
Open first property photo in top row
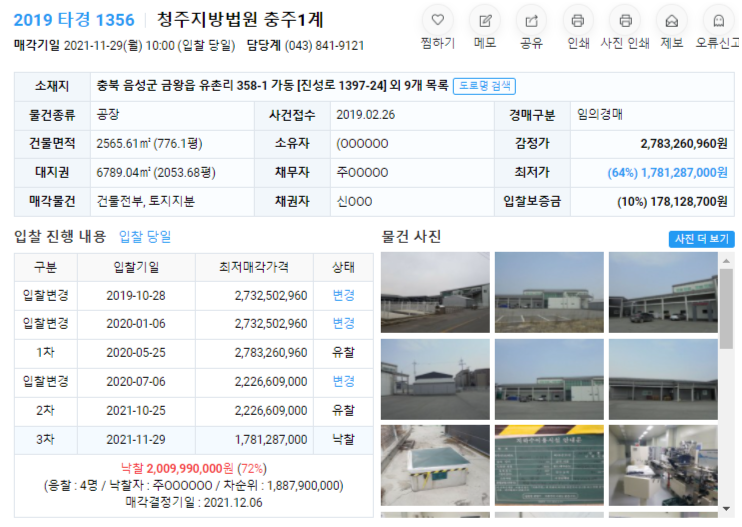pos(435,292)
